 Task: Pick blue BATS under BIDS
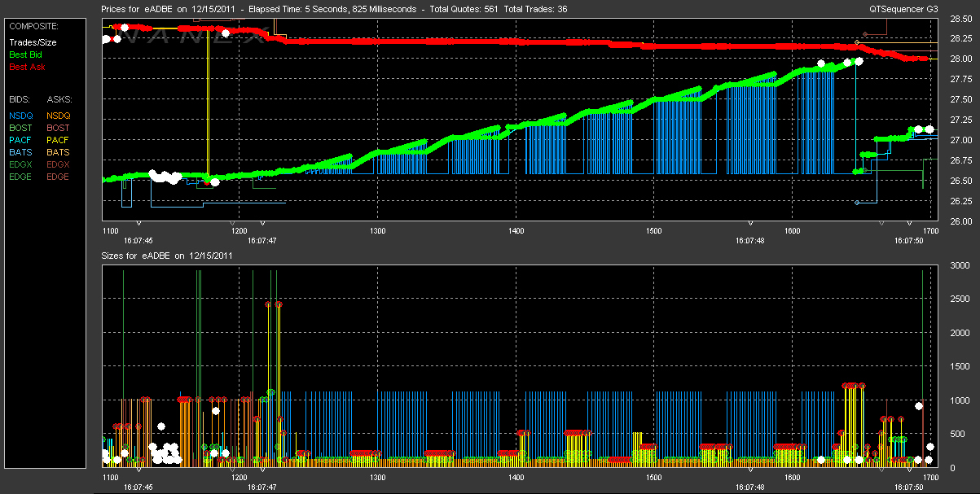click(21, 152)
